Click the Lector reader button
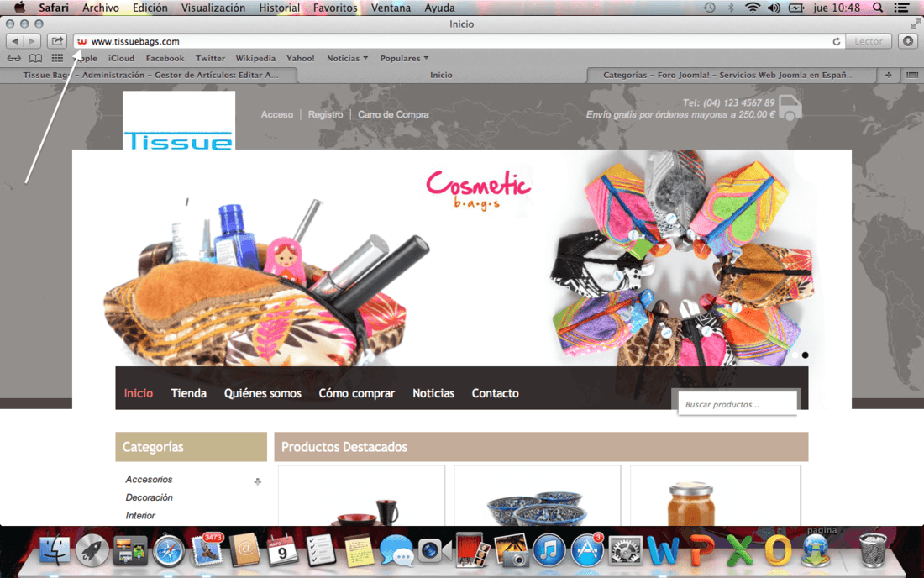The image size is (924, 578). tap(869, 41)
